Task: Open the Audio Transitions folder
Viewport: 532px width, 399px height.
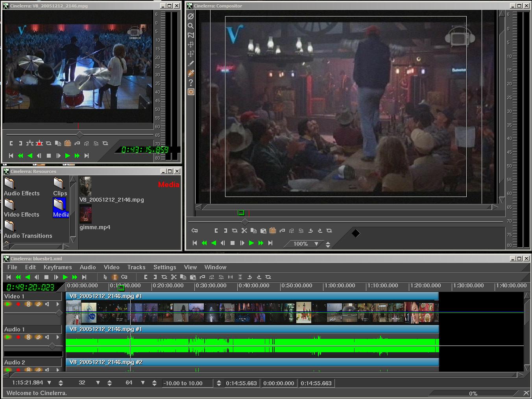Action: click(x=28, y=229)
